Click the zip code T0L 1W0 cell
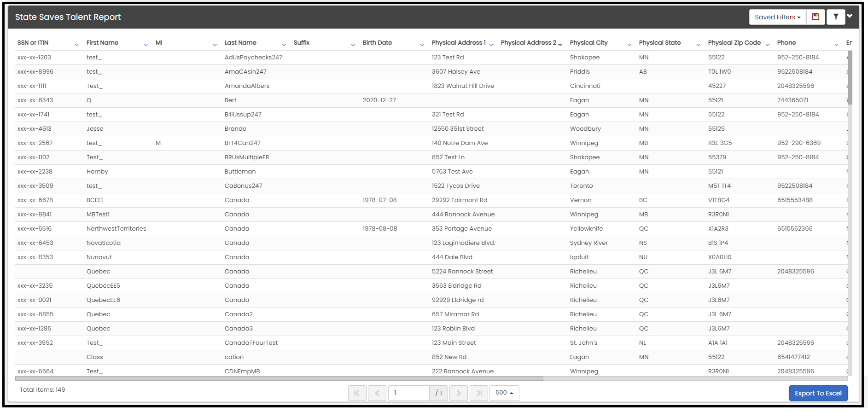The height and width of the screenshot is (412, 868). point(719,72)
